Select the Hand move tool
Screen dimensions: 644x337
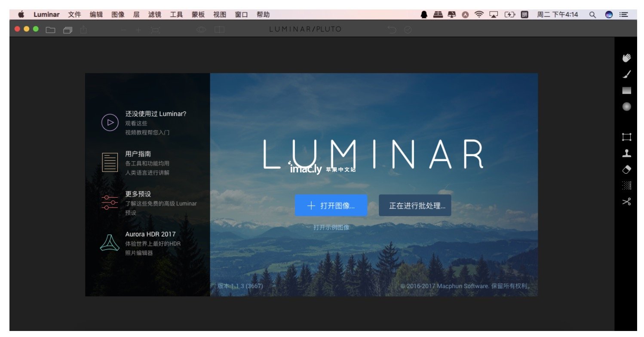(x=626, y=58)
